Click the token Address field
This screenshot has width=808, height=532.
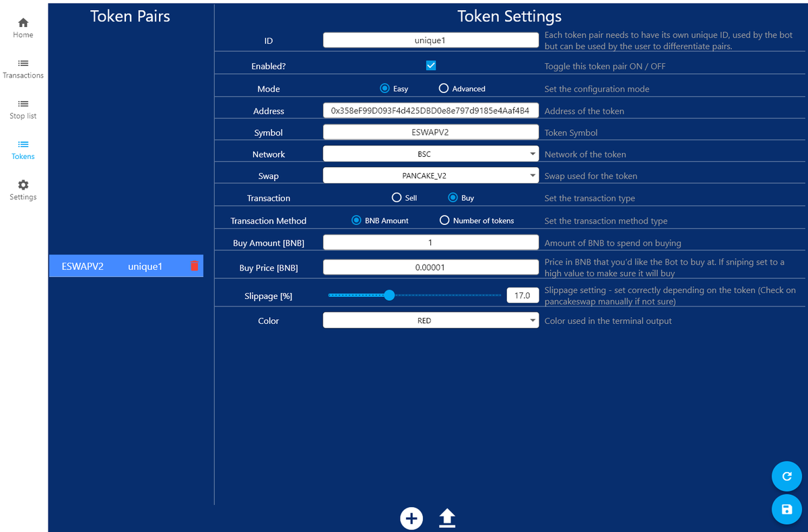[x=431, y=110]
